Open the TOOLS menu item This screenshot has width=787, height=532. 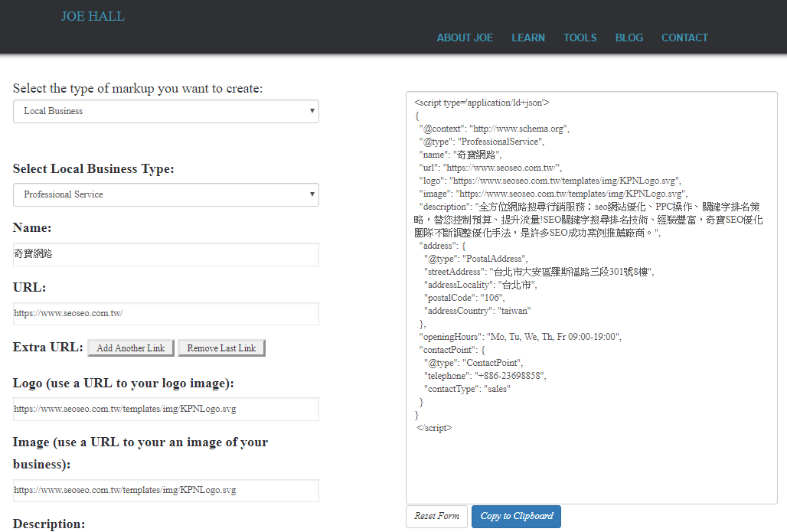tap(580, 38)
